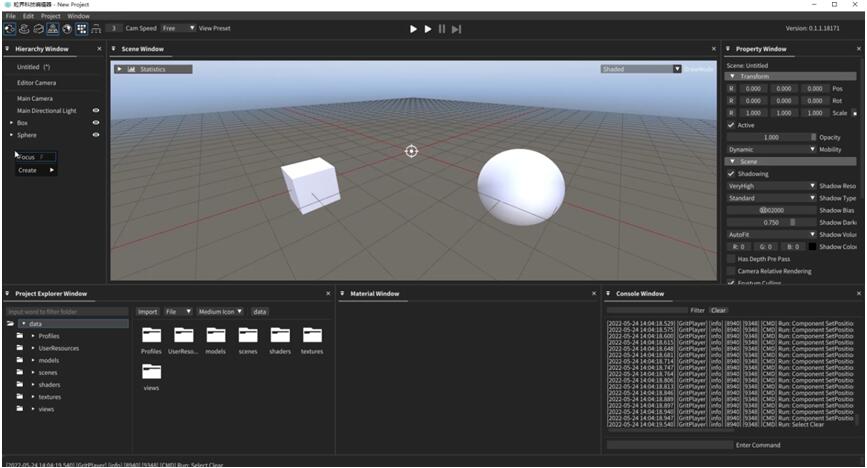Click the Import button in Project Explorer
The height and width of the screenshot is (468, 867).
(x=148, y=311)
